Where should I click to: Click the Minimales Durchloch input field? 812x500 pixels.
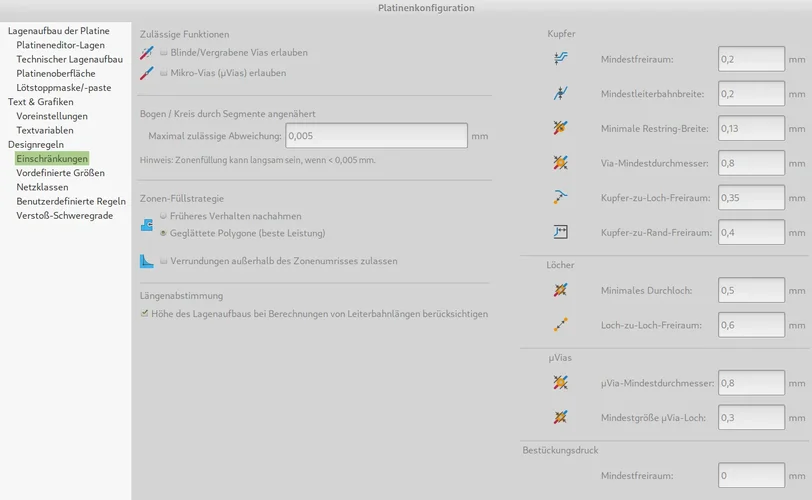coord(751,290)
